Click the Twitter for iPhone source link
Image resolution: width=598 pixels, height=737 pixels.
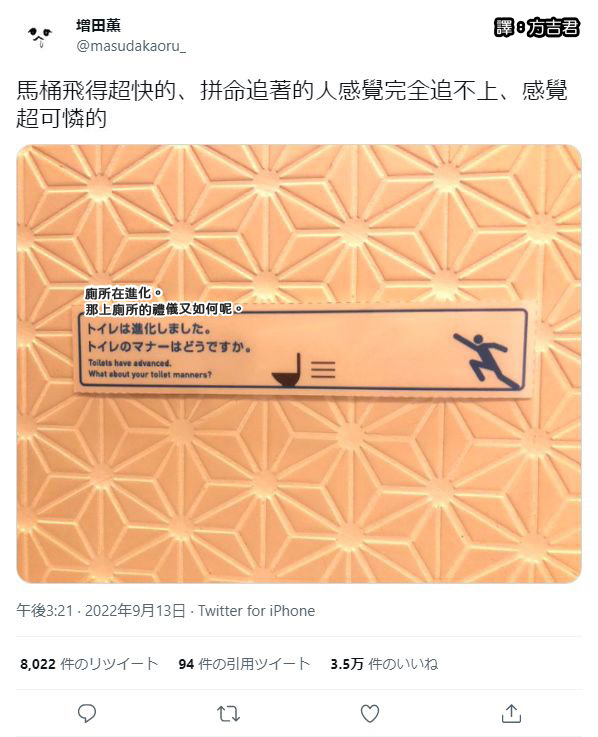(x=256, y=611)
